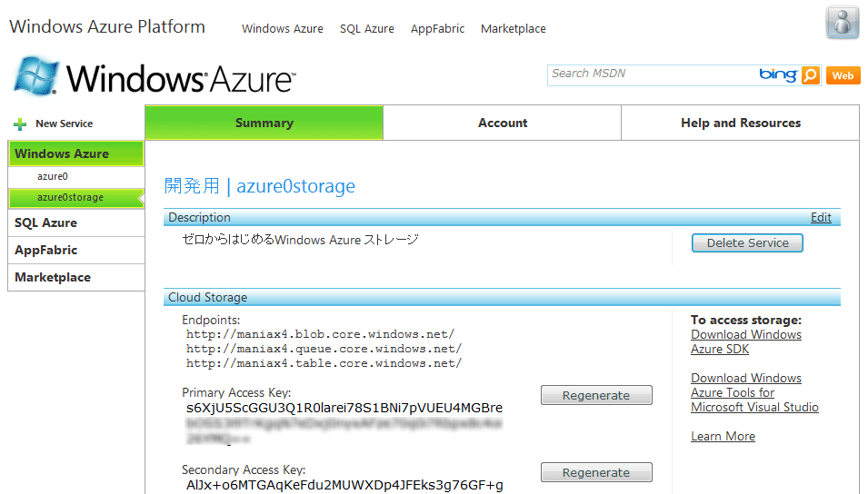The width and height of the screenshot is (868, 494).
Task: Switch to the Summary tab
Action: 264,123
